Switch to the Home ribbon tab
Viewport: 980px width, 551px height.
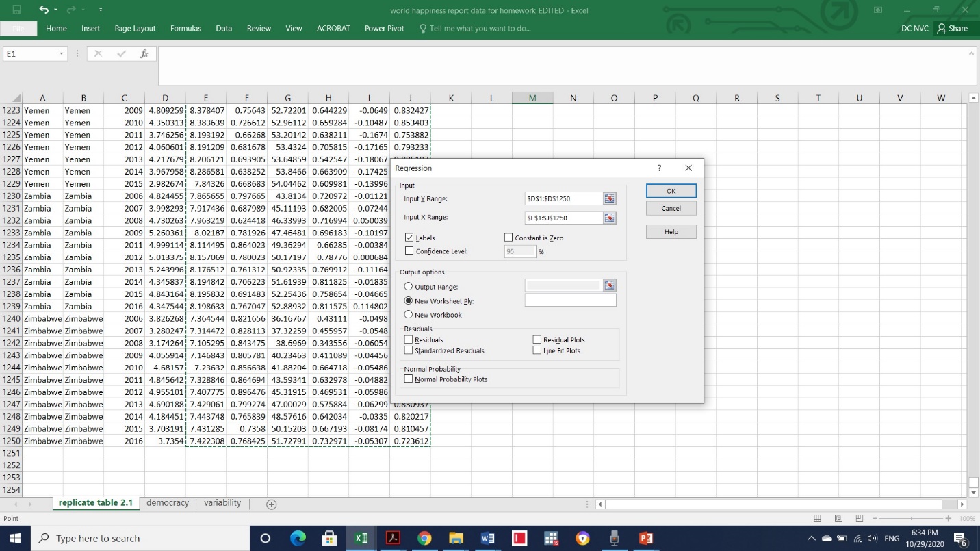[x=56, y=28]
